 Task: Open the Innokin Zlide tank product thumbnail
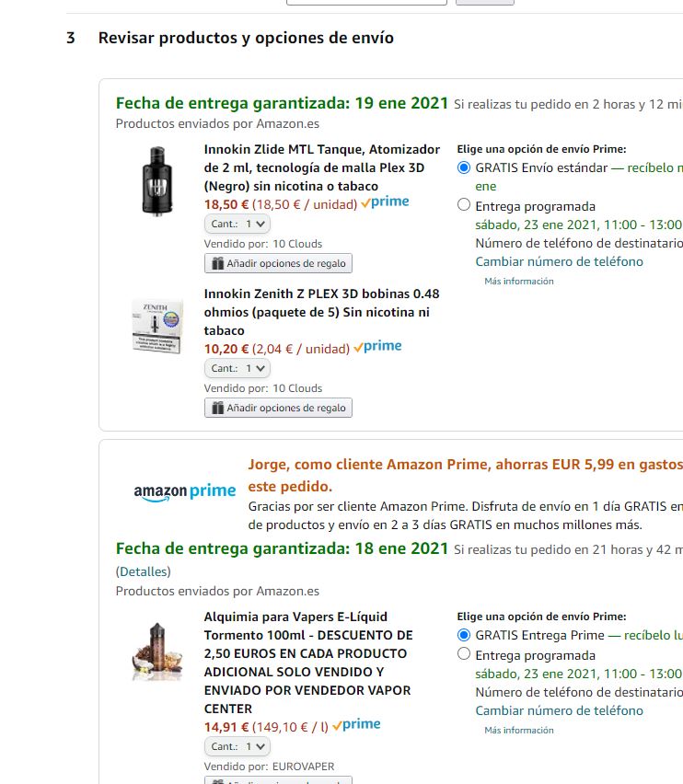tap(157, 181)
